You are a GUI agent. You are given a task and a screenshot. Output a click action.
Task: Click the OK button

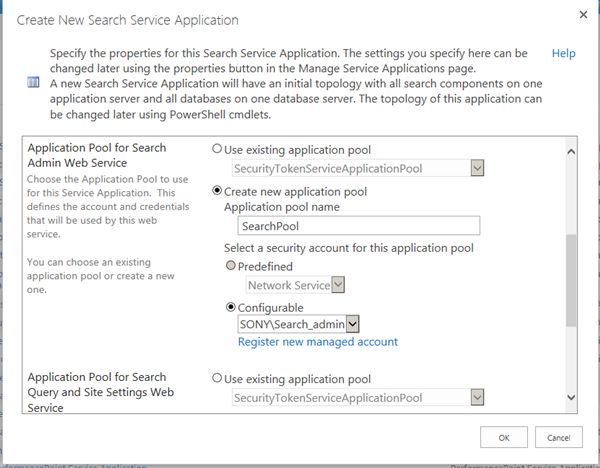point(504,437)
